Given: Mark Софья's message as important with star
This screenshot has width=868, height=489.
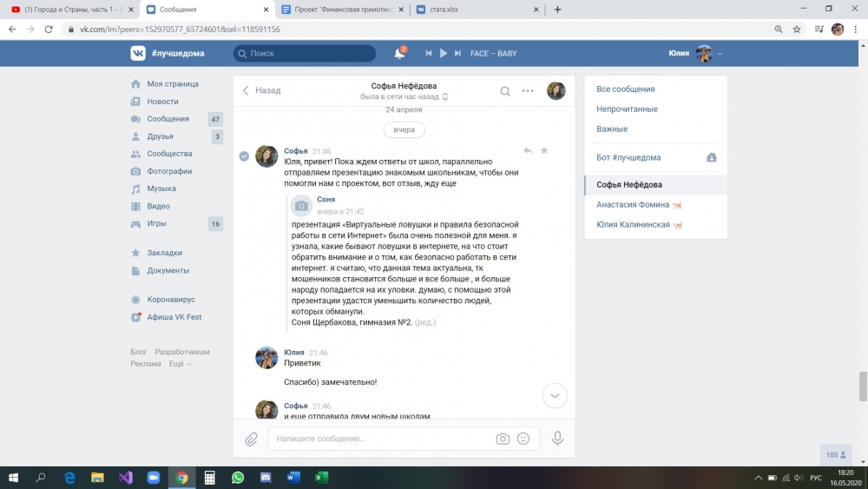Looking at the screenshot, I should point(544,150).
